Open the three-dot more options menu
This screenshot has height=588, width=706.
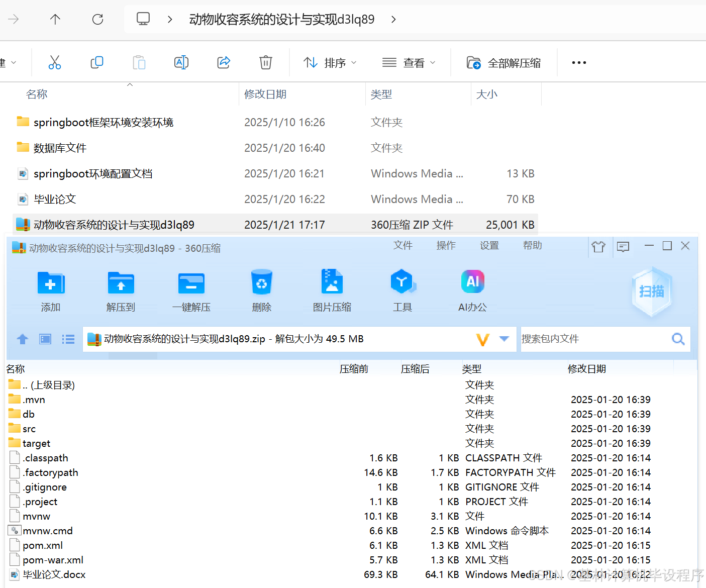(579, 63)
